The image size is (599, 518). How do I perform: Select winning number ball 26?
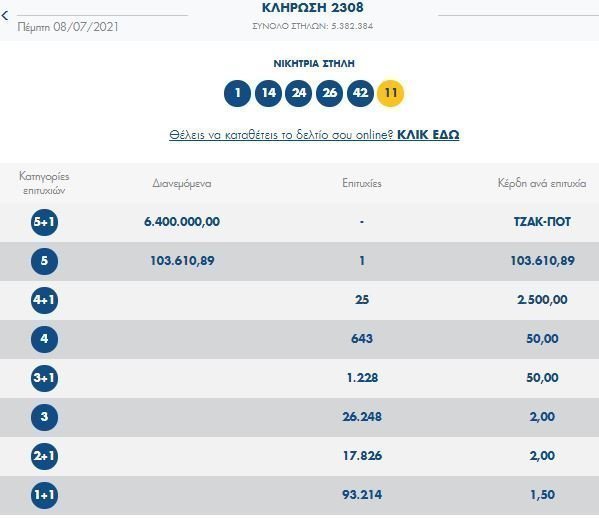(x=329, y=93)
